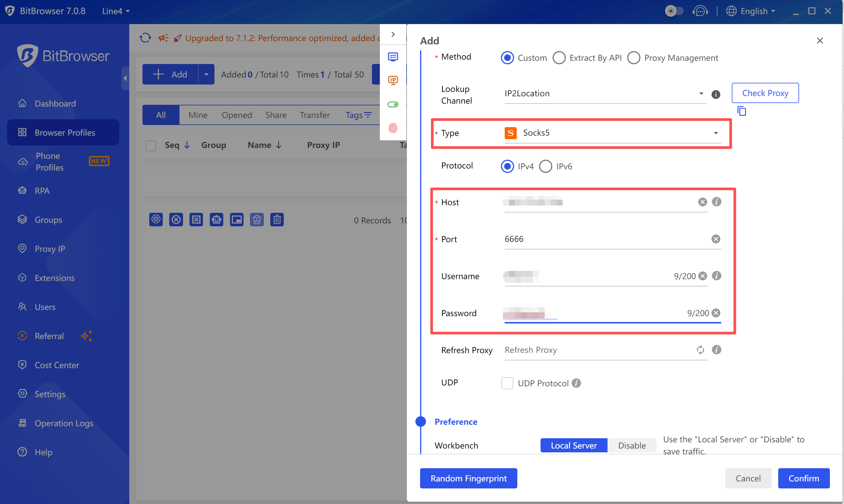Click the fingerprint icon in side strip
844x504 pixels.
coord(392,128)
